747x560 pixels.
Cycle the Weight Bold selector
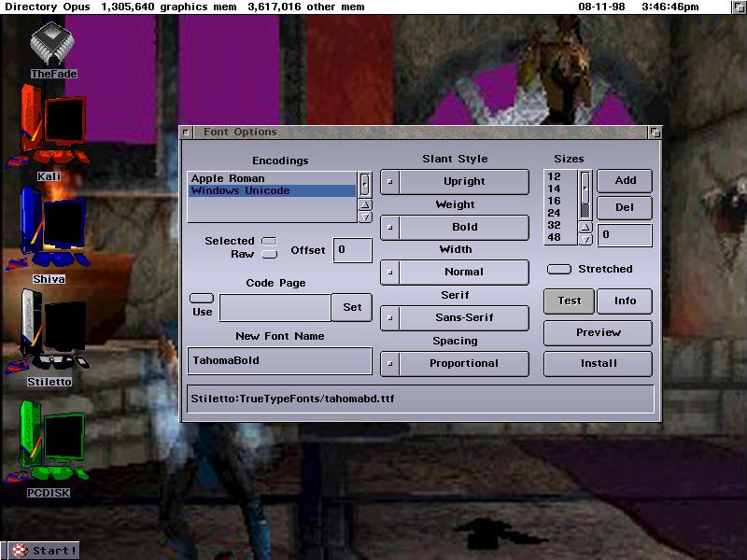pyautogui.click(x=455, y=227)
